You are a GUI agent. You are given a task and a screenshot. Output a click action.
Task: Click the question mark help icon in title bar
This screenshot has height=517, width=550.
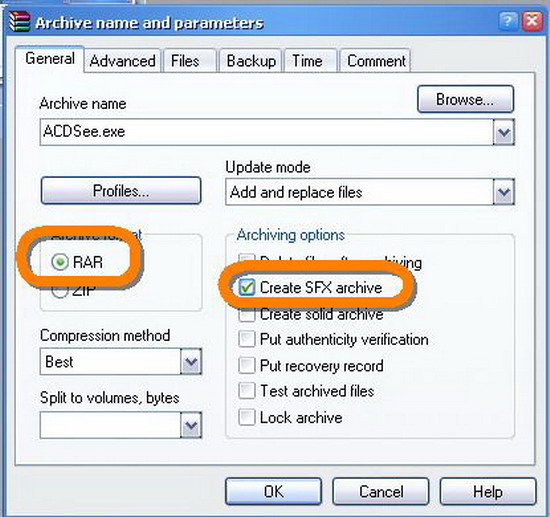(508, 21)
